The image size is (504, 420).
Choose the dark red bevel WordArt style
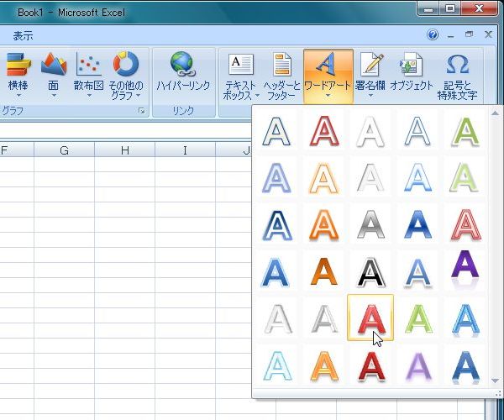point(370,365)
